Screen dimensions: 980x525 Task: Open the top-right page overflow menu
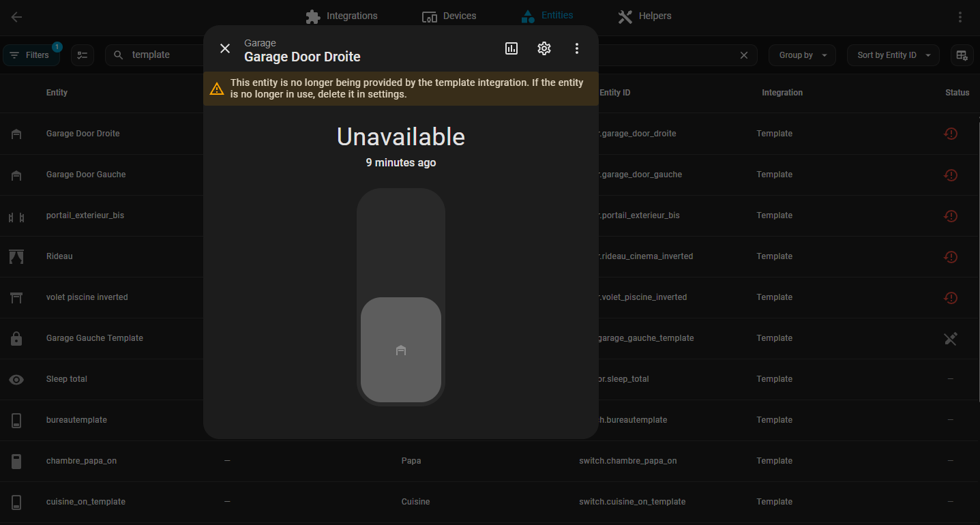[960, 17]
